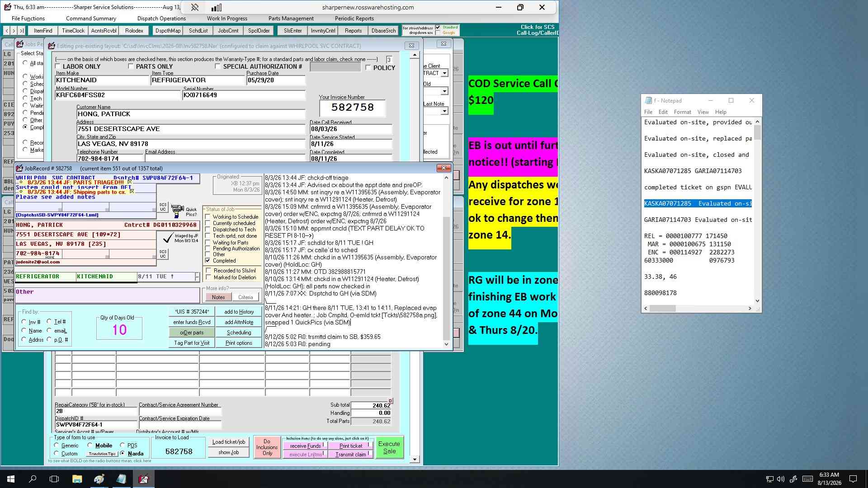Dismiss the PARTS TRIAGED alert note
The height and width of the screenshot is (488, 868).
coord(130,182)
